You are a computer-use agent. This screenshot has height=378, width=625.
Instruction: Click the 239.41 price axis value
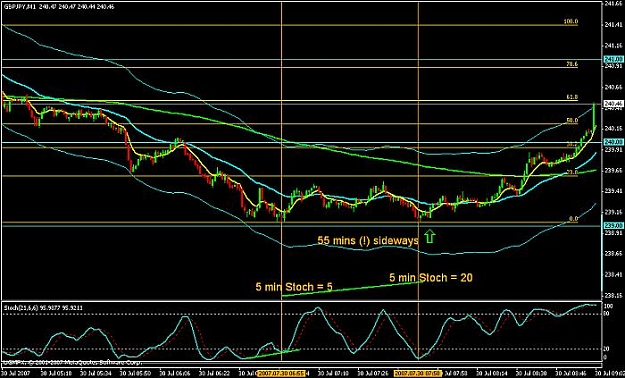point(613,191)
